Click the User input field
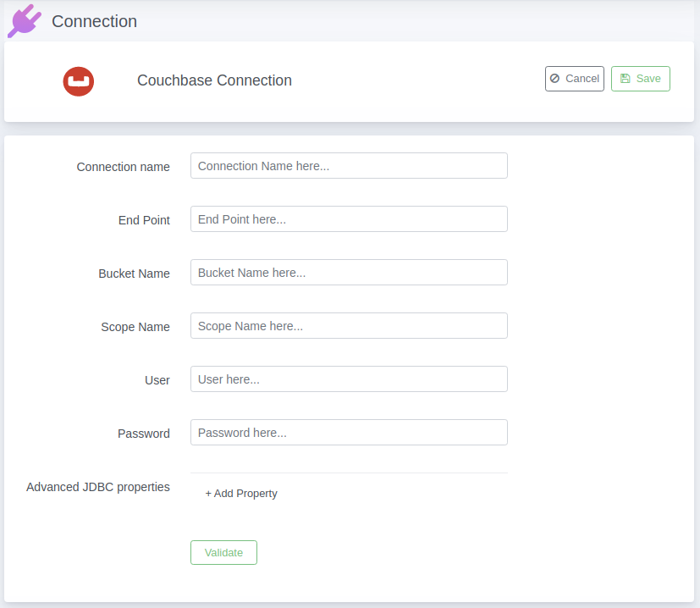This screenshot has height=608, width=700. pyautogui.click(x=349, y=379)
